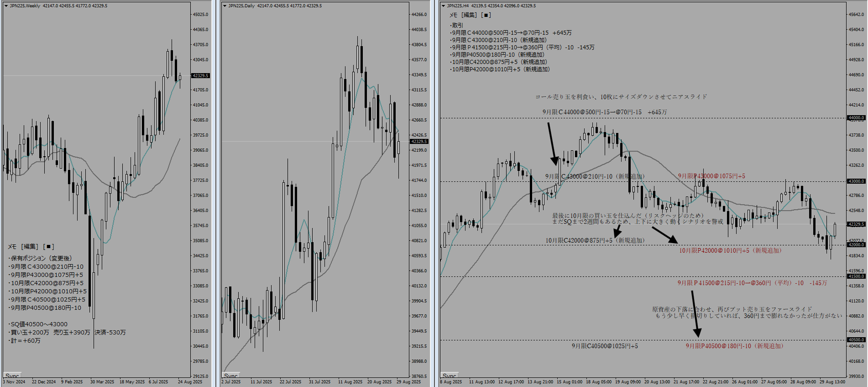Open the JPN225 Daily chart dropdown arrow
The image size is (868, 387).
tap(225, 6)
